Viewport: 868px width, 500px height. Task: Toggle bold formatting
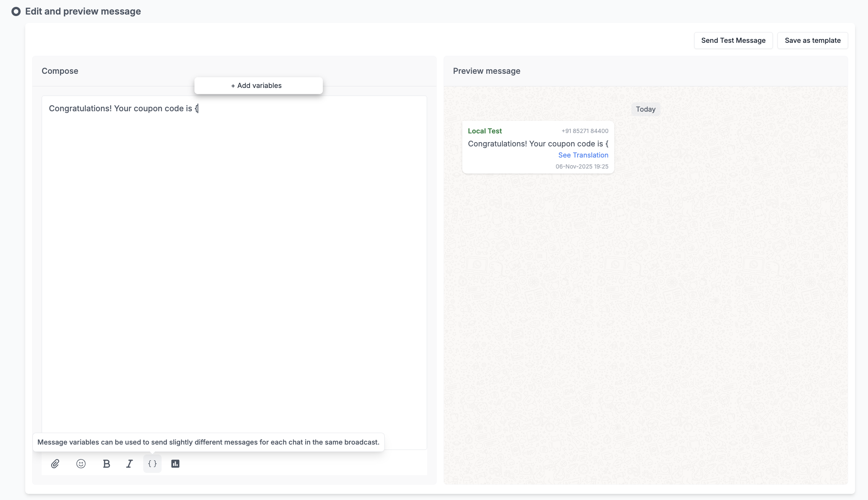point(106,464)
